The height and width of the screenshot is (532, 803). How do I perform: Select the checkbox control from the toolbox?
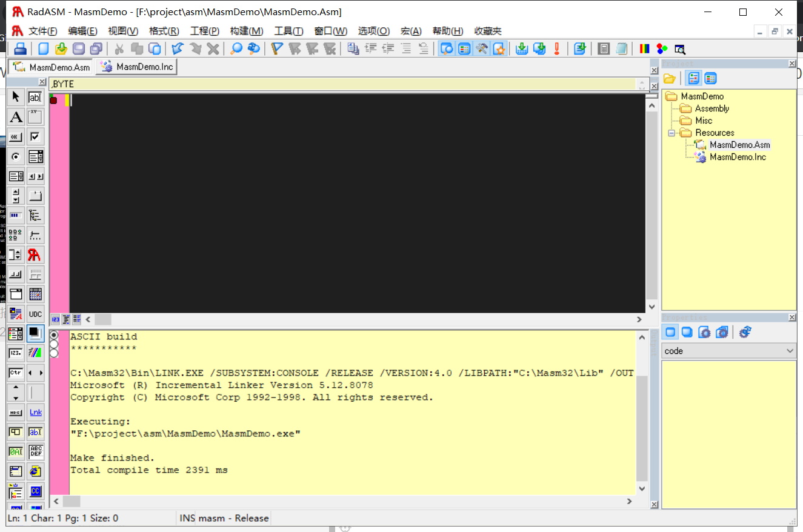[35, 136]
